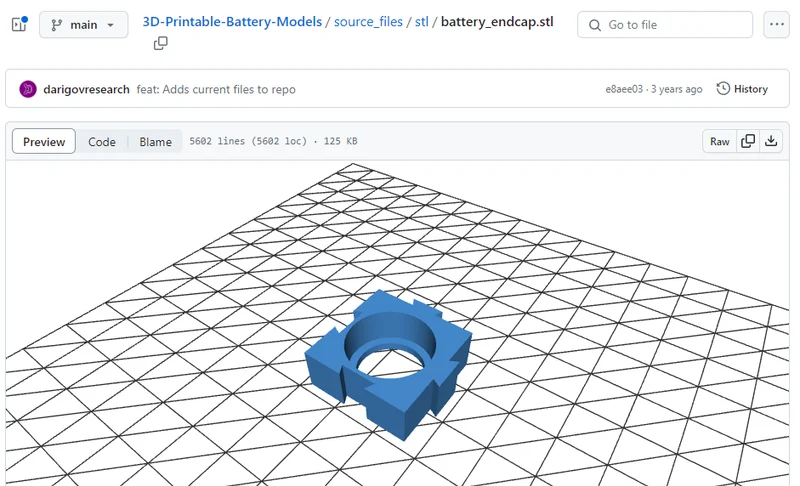
Task: Open the three-dots more options menu
Action: point(777,24)
